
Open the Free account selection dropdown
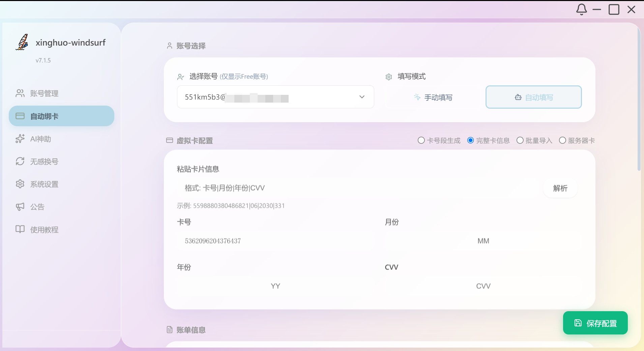point(275,97)
